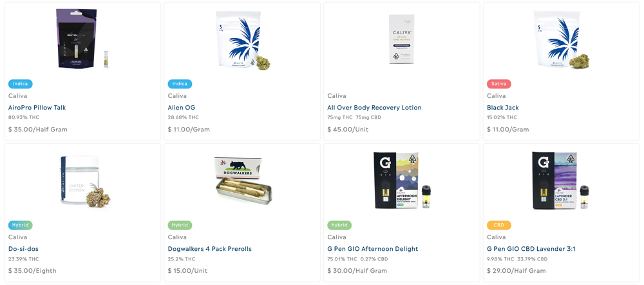The width and height of the screenshot is (644, 285).
Task: Open the AiroPro Pillow Talk product image
Action: (82, 38)
